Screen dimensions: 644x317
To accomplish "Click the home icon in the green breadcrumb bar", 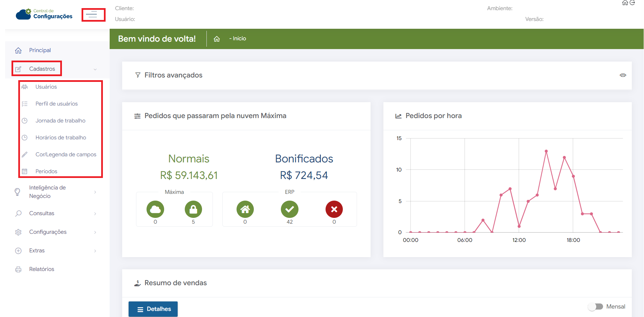I will coord(217,39).
